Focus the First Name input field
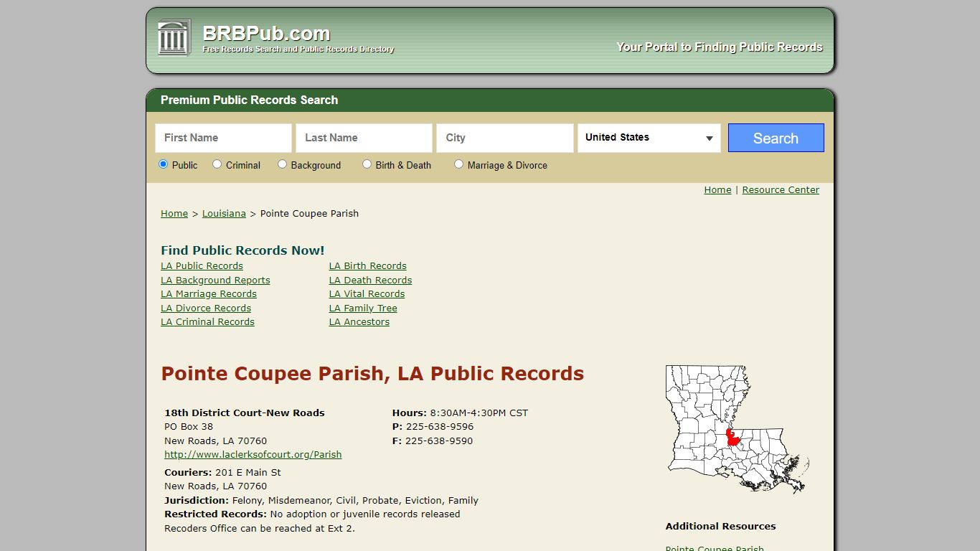This screenshot has width=980, height=551. (x=223, y=138)
